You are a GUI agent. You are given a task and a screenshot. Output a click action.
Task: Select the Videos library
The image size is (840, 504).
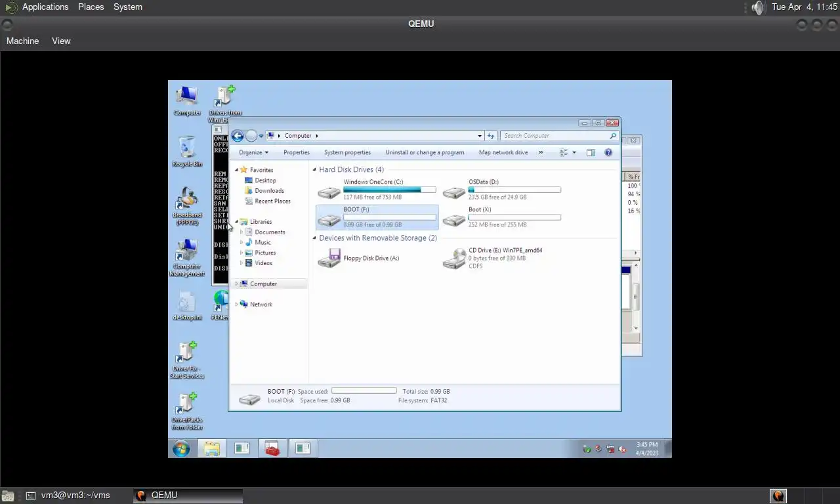point(259,263)
